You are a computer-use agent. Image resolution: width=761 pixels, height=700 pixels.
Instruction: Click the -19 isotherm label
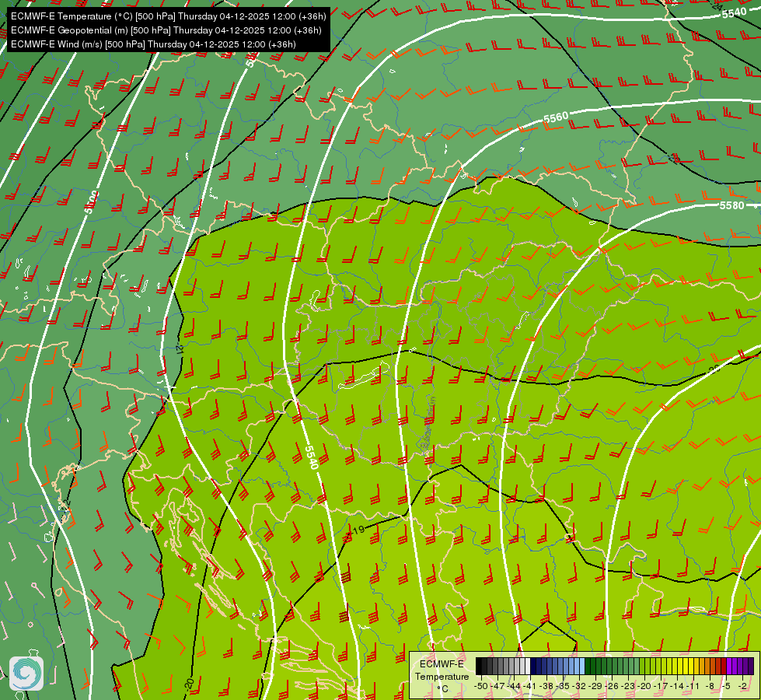[x=356, y=531]
